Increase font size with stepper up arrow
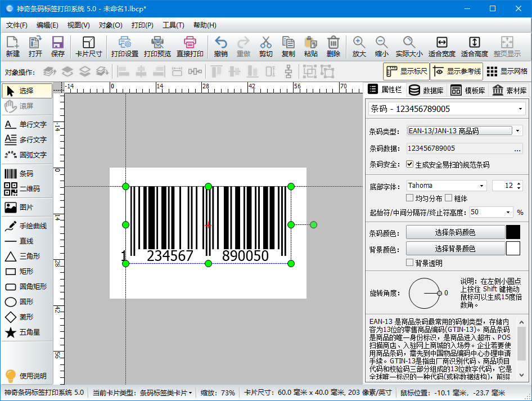Viewport: 532px width, 401px height. [519, 183]
